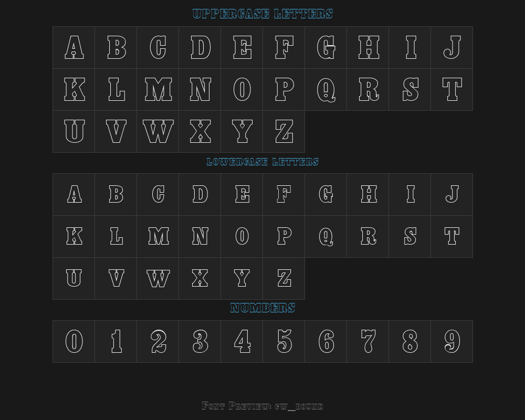Select the number 0 glyph cell
Viewport: 525px width, 420px height.
coord(73,342)
